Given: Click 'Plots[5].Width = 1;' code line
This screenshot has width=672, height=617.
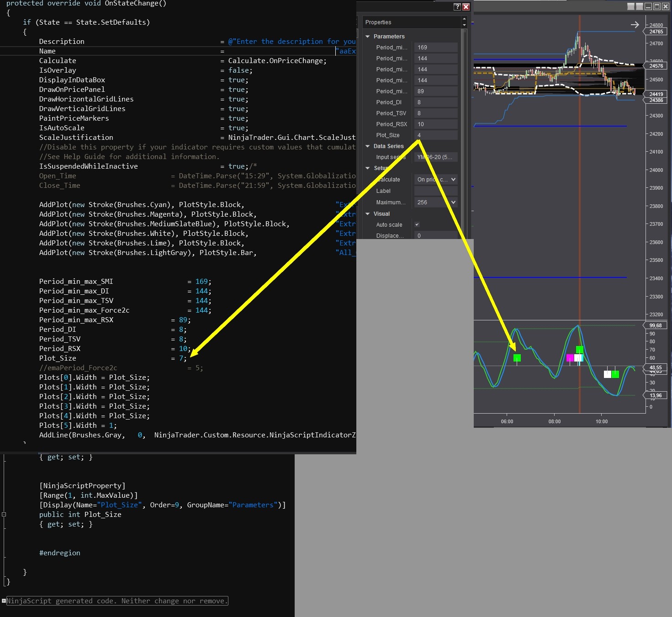Looking at the screenshot, I should (x=78, y=426).
